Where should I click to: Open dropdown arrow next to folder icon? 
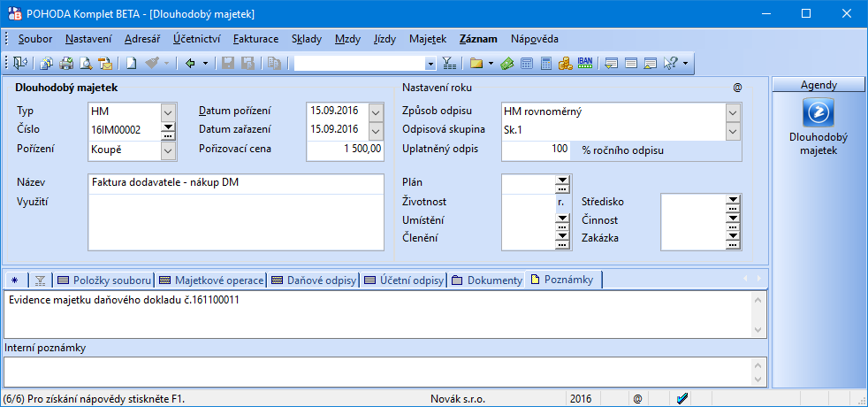pos(491,63)
